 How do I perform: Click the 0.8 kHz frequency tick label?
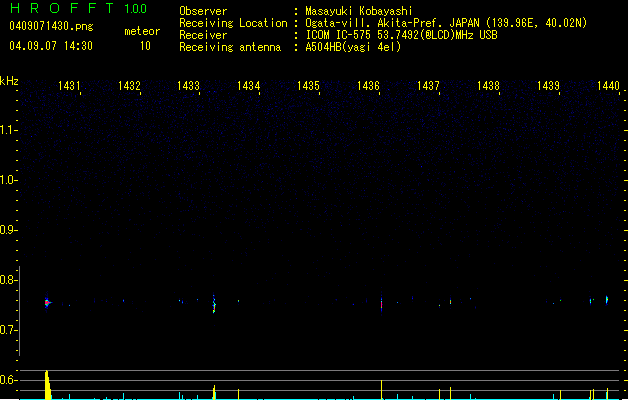8,280
